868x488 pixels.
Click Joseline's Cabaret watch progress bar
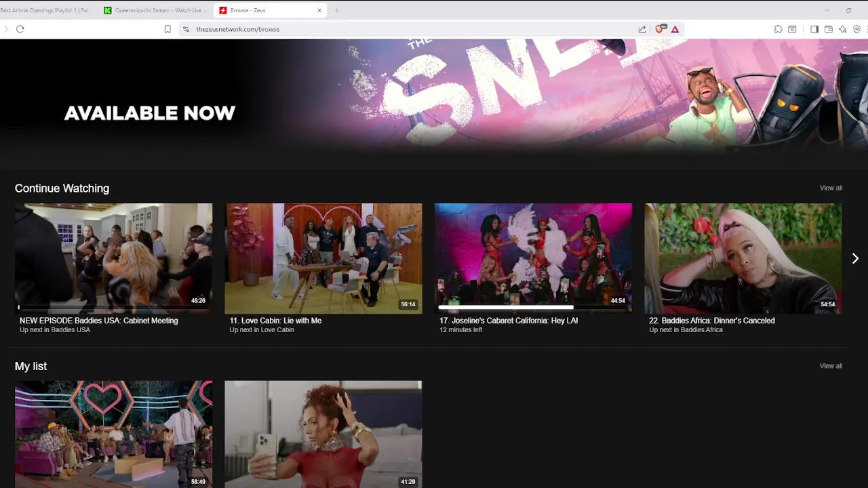pos(533,307)
